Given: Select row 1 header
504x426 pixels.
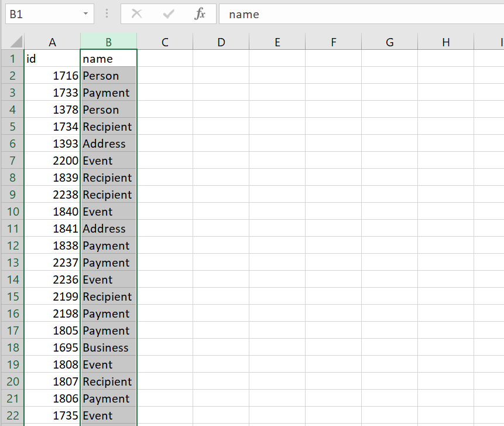Looking at the screenshot, I should point(12,59).
